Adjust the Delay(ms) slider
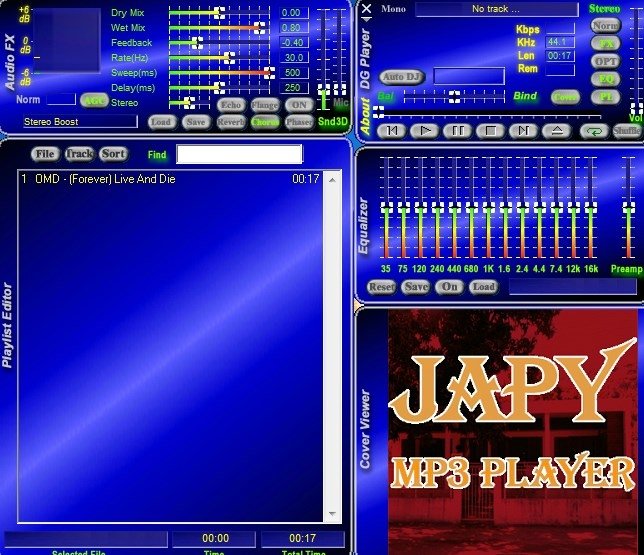The height and width of the screenshot is (555, 644). 219,88
